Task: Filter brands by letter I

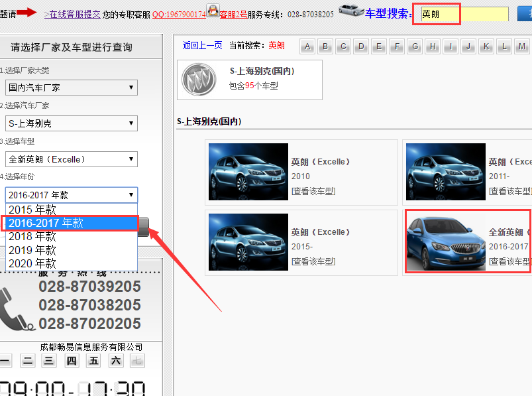Action: click(x=451, y=46)
